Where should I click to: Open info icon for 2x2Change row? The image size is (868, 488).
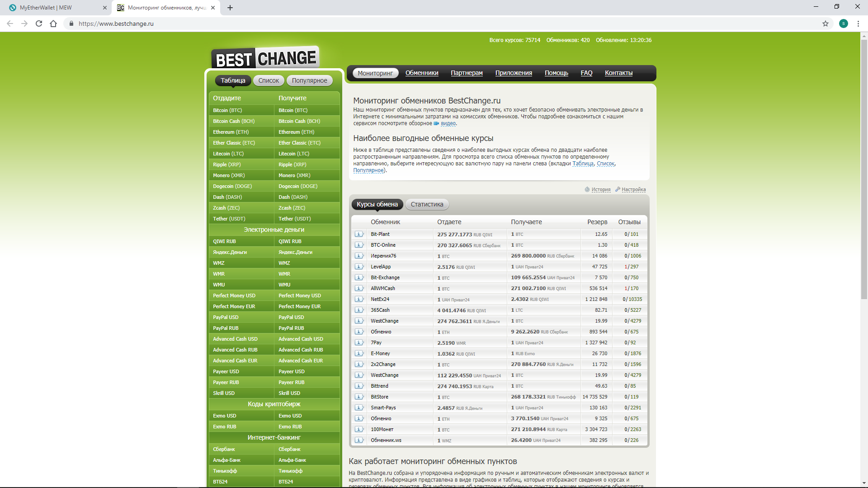tap(359, 364)
